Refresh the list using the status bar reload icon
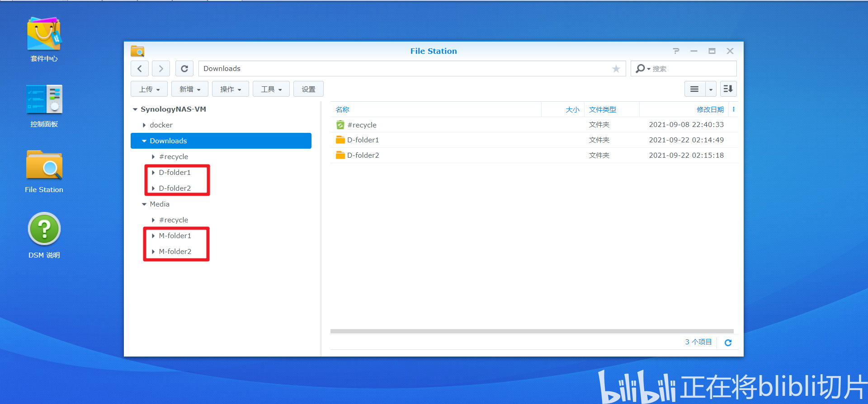 728,343
